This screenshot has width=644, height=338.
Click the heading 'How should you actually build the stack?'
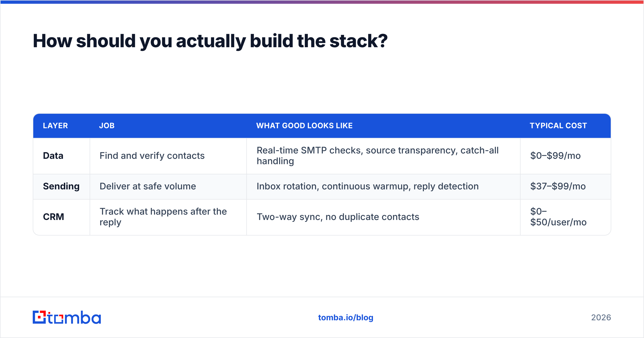coord(210,41)
